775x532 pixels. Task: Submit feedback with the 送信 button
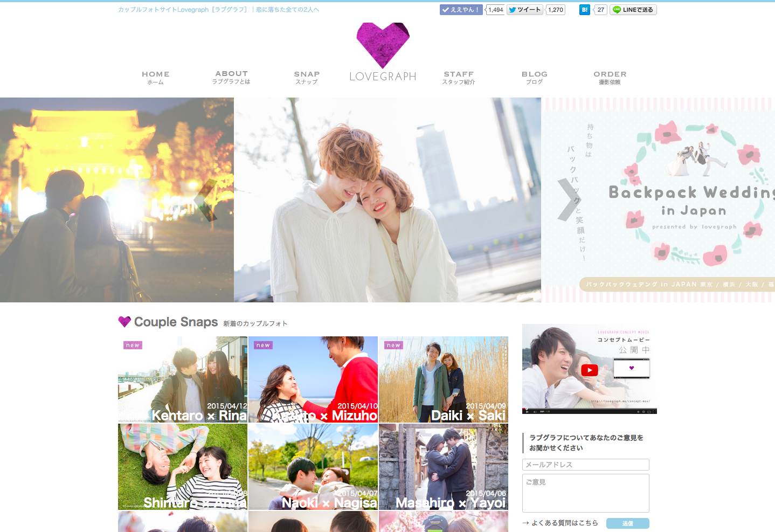(627, 523)
